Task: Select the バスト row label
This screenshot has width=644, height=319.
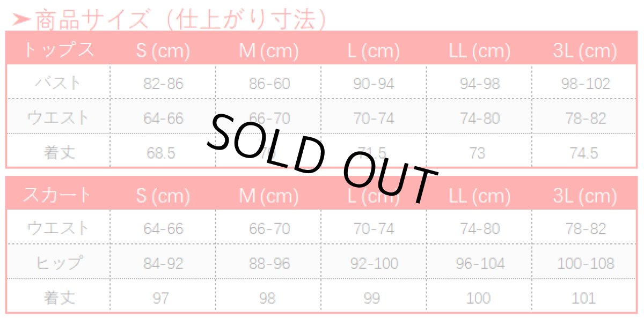Action: point(58,84)
